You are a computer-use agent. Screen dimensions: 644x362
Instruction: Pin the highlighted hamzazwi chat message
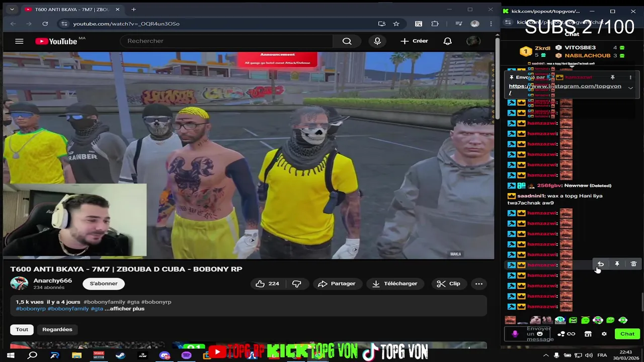(617, 264)
